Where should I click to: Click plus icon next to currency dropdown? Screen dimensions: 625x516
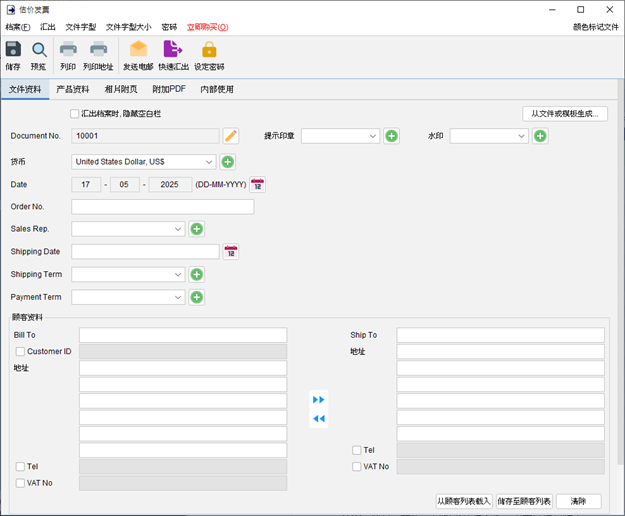point(228,162)
